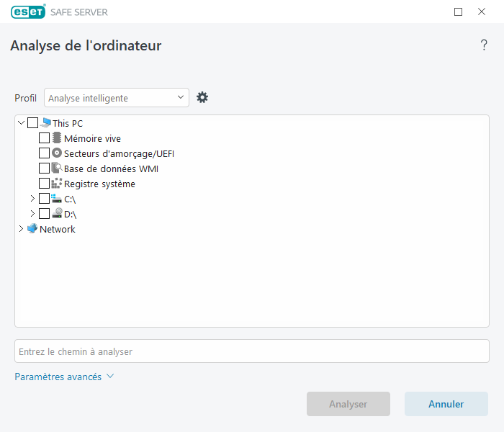
Task: Enable the Mémoire vive checkbox
Action: pos(45,138)
